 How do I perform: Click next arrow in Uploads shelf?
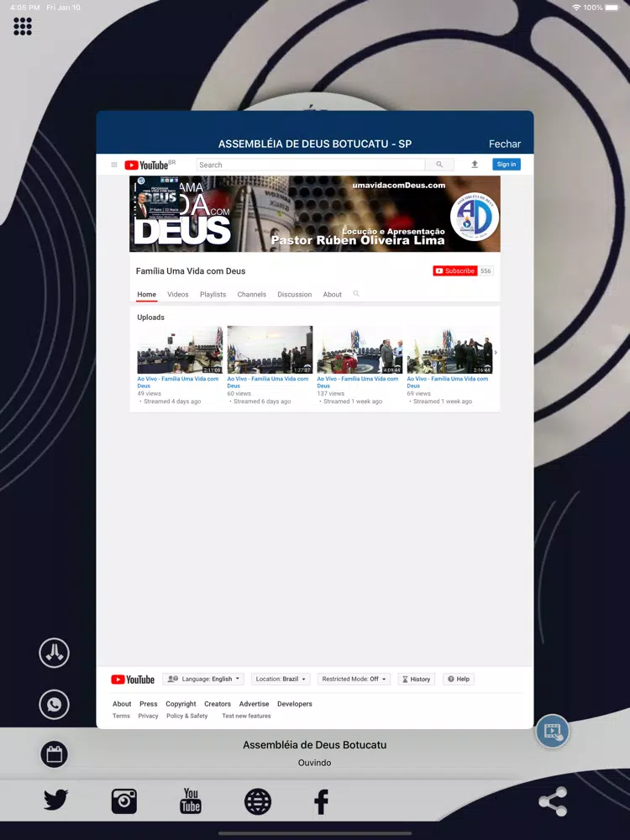point(496,352)
